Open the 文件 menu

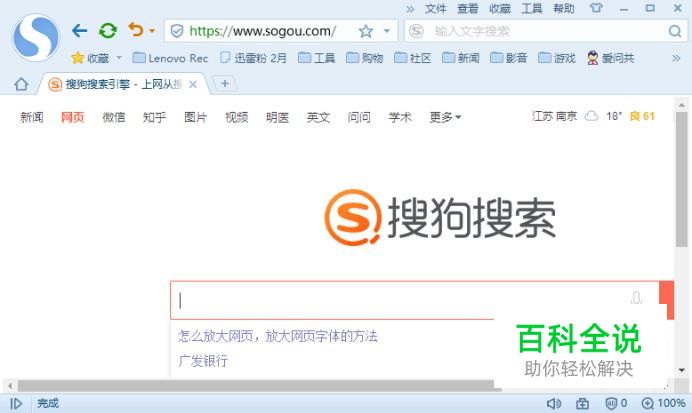436,8
